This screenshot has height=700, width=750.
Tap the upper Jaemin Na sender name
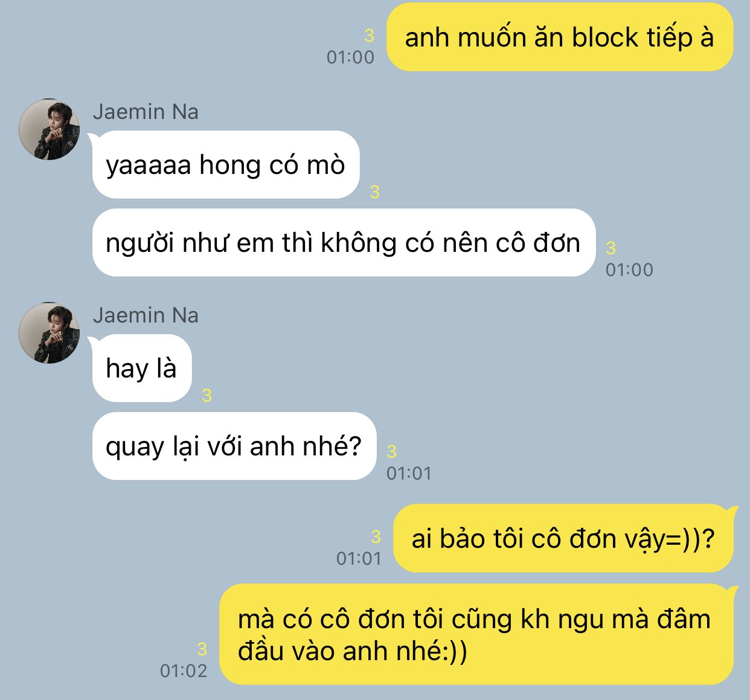pos(146,112)
